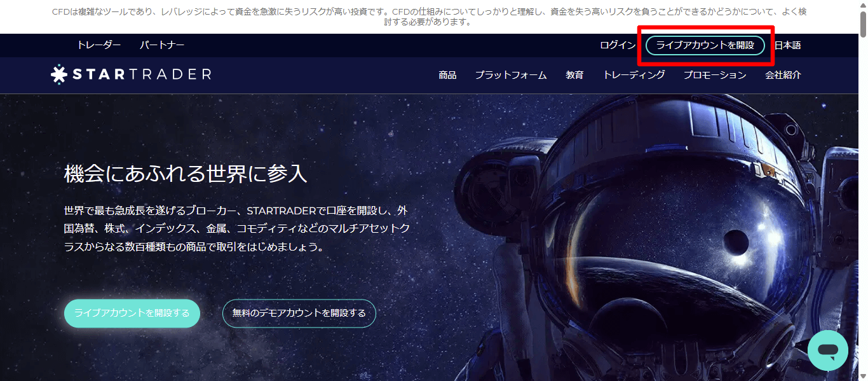Click the STARTRADER star logo icon
Image resolution: width=868 pixels, height=381 pixels.
pyautogui.click(x=59, y=74)
